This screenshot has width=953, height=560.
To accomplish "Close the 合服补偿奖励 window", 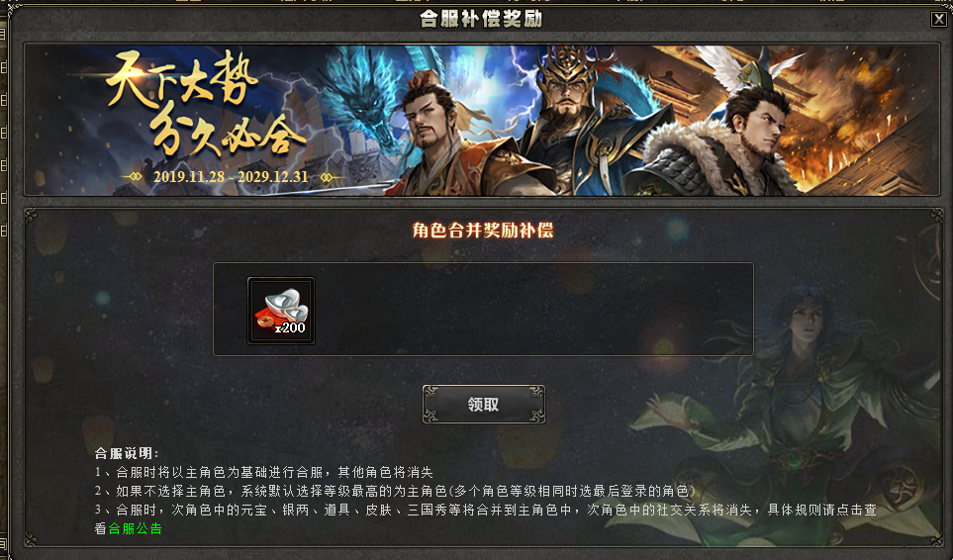I will (938, 19).
